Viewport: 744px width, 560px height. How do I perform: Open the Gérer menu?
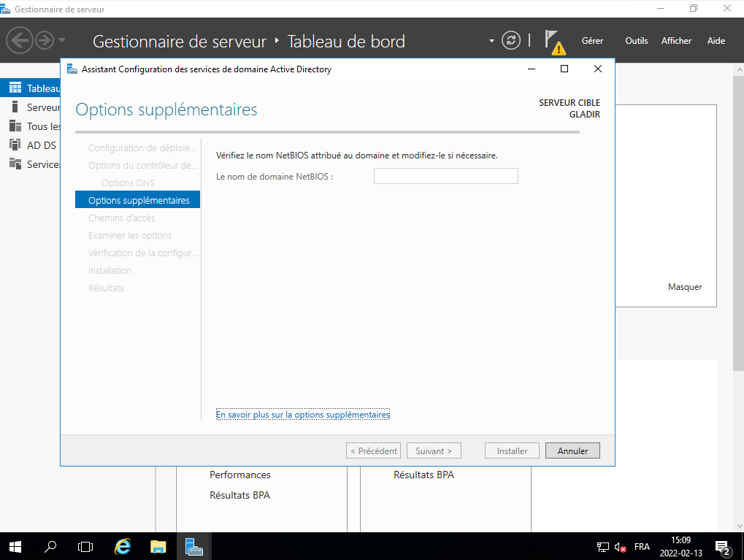[x=592, y=41]
